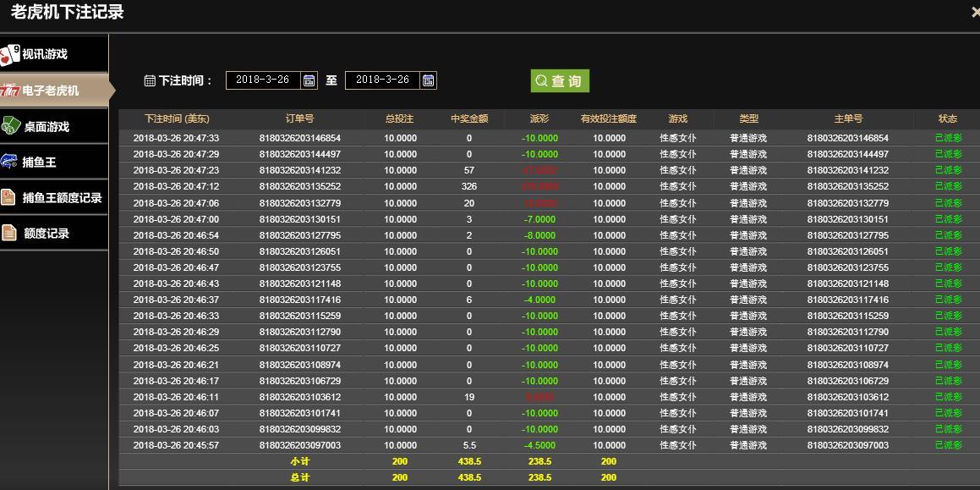This screenshot has height=490, width=980.
Task: Select the 2018-03-26 20:47:33 timestamp in the top row
Action: 176,138
